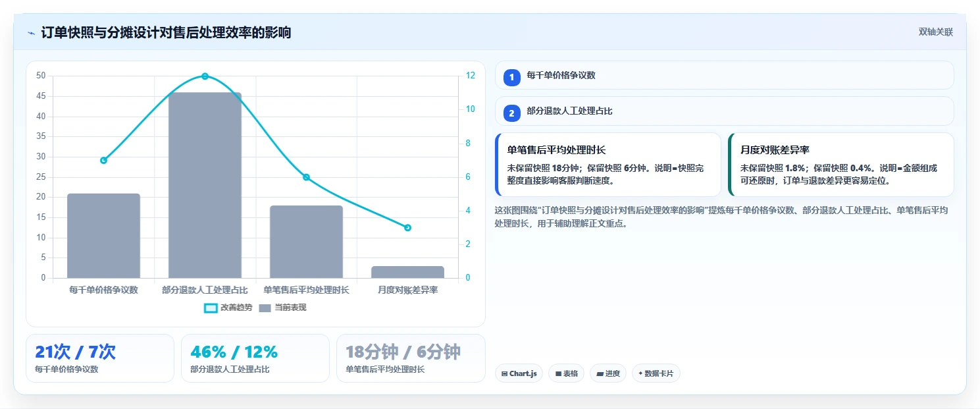Screen dimensions: 980x409
Task: Click x-axis label 部分退款人工处理占比
Action: (205, 290)
